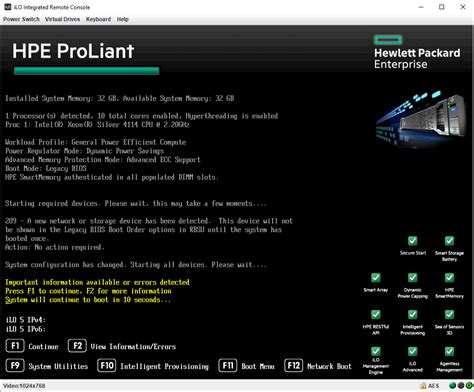Screen dimensions: 474x392
Task: Click the 'Advanced Memory Protection Mode' line
Action: click(x=103, y=160)
